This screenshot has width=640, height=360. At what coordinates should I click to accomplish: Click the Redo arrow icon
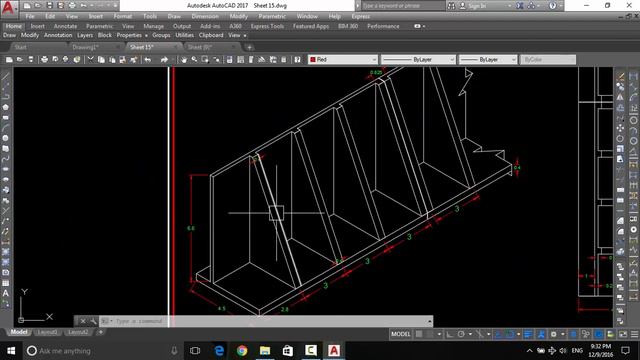pos(164,60)
